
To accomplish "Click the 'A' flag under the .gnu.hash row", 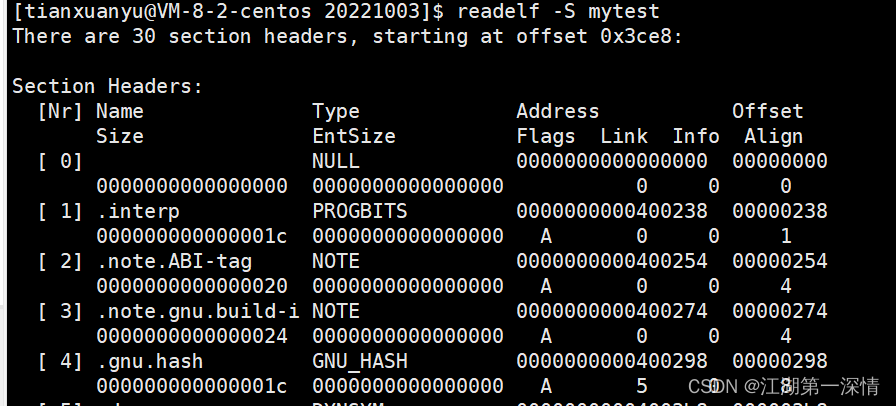I will coord(546,386).
